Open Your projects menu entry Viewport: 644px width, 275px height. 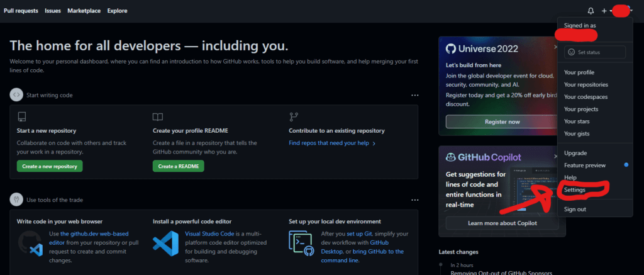581,109
